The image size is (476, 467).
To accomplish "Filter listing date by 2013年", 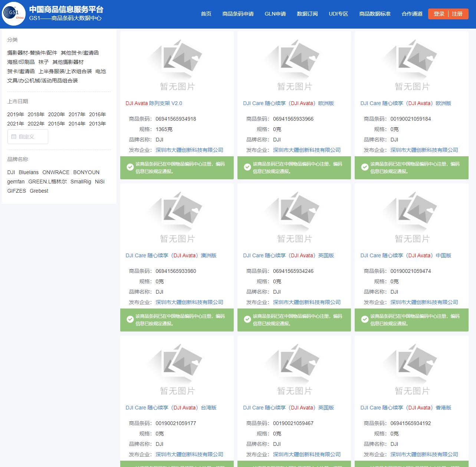I will pos(97,124).
